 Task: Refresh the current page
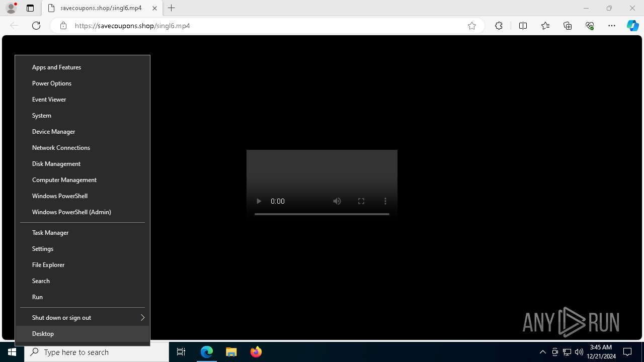[x=36, y=26]
